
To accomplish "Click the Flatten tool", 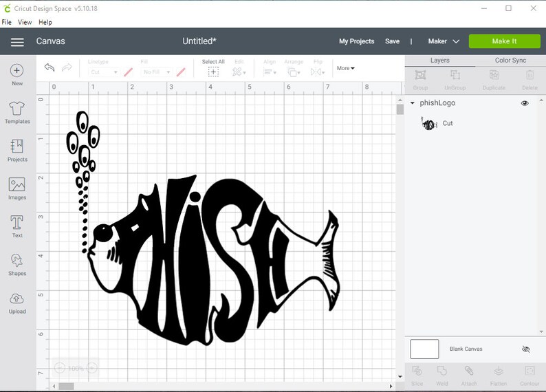I will [499, 375].
